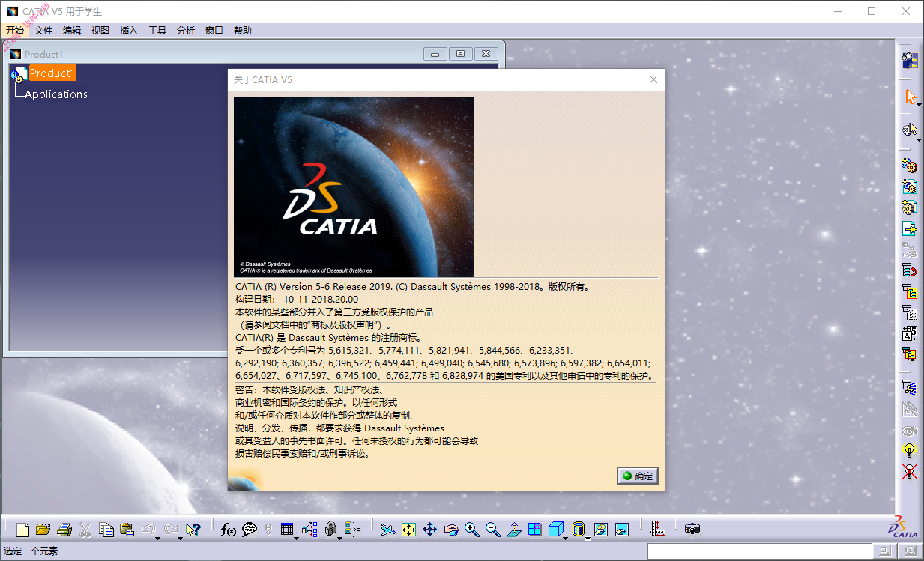Click the CATIA DS logo in bottom-right corner

(x=902, y=527)
